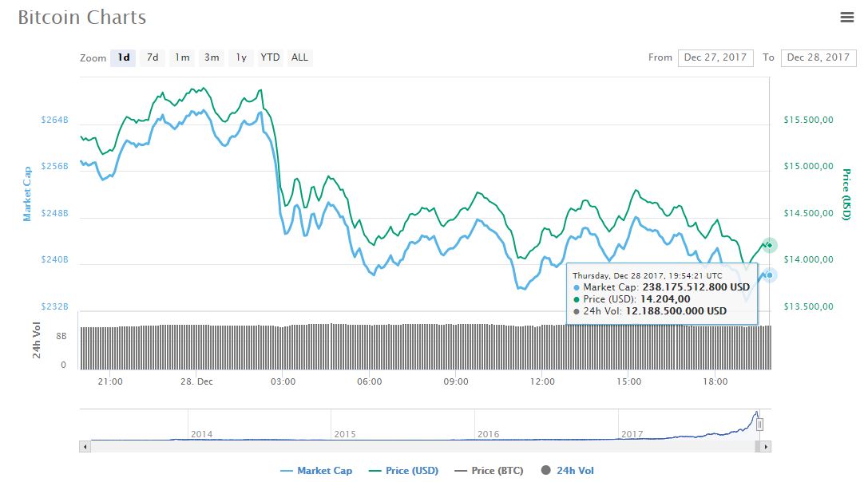Click the 06:00 time axis label
868x482 pixels.
coord(369,381)
